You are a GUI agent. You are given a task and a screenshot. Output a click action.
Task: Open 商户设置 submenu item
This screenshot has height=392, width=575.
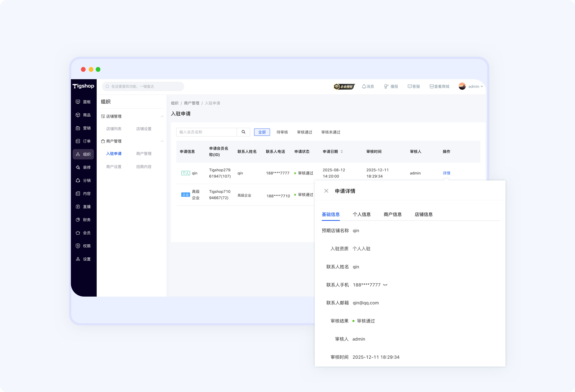pyautogui.click(x=114, y=167)
